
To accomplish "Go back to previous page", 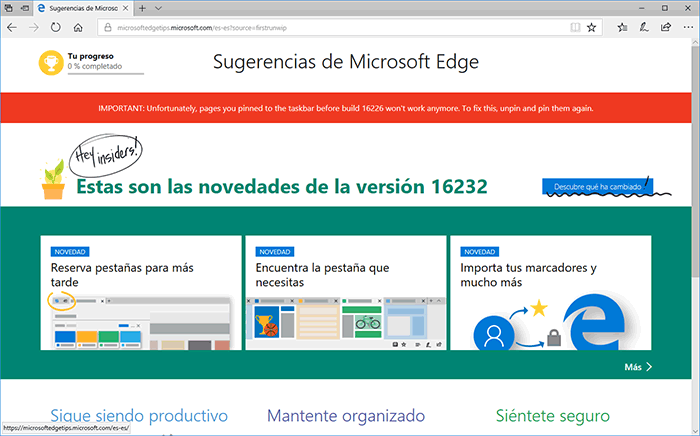I will coord(12,28).
